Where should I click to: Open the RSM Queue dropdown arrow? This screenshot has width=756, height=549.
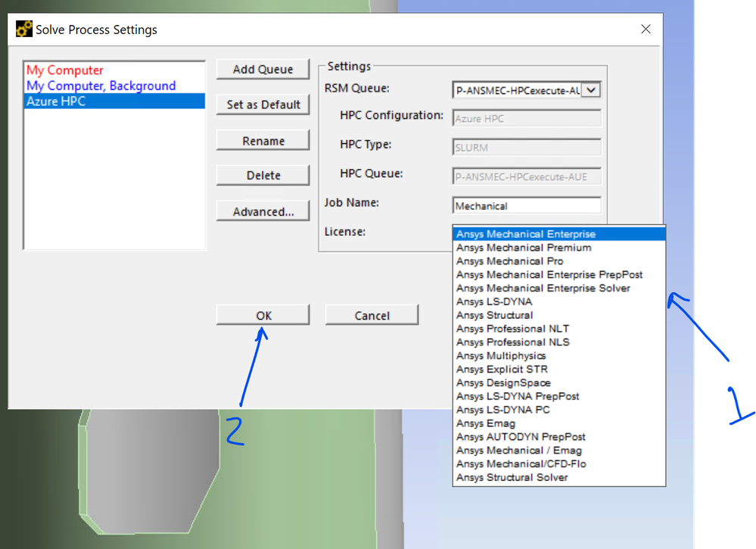[x=591, y=90]
